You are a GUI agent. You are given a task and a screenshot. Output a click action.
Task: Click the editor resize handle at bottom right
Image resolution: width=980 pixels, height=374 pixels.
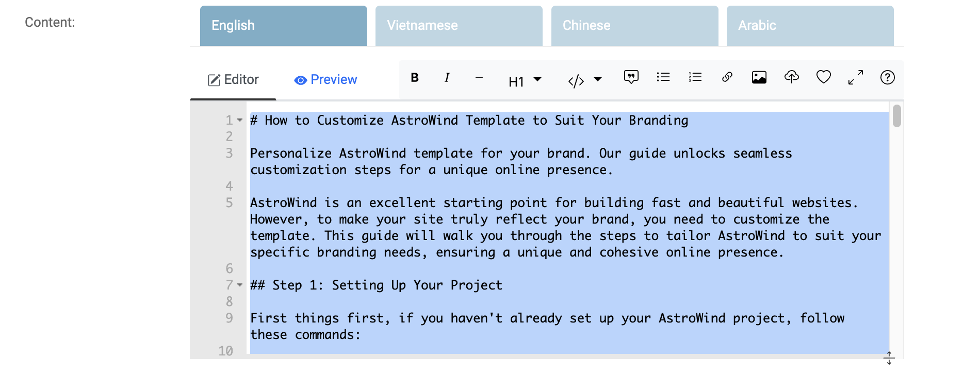889,358
